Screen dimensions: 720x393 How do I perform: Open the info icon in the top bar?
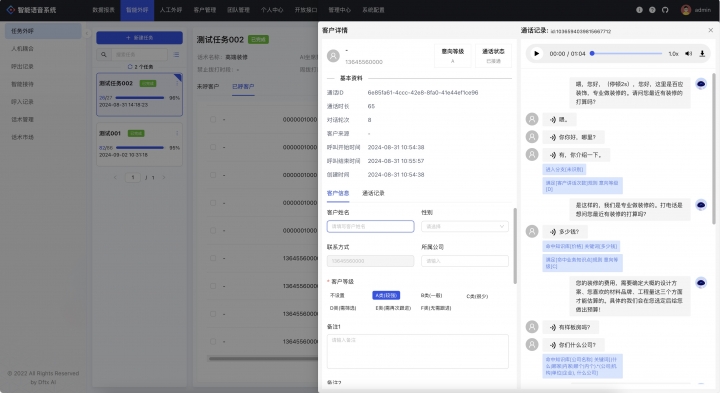pos(639,10)
